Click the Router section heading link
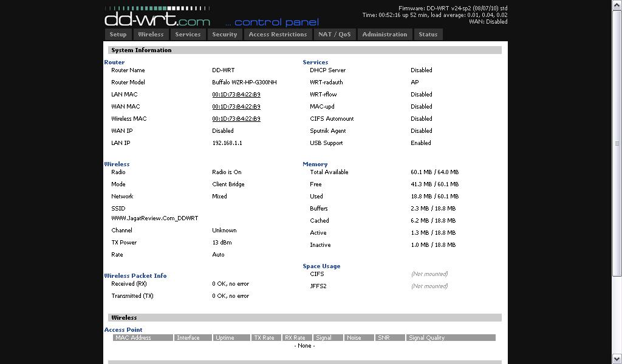 tap(114, 62)
